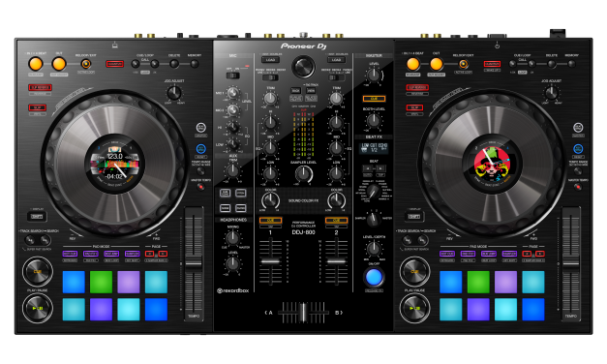Enable right deck blue Key Sync button
Viewport: 607px width, 364px height.
pyautogui.click(x=578, y=149)
